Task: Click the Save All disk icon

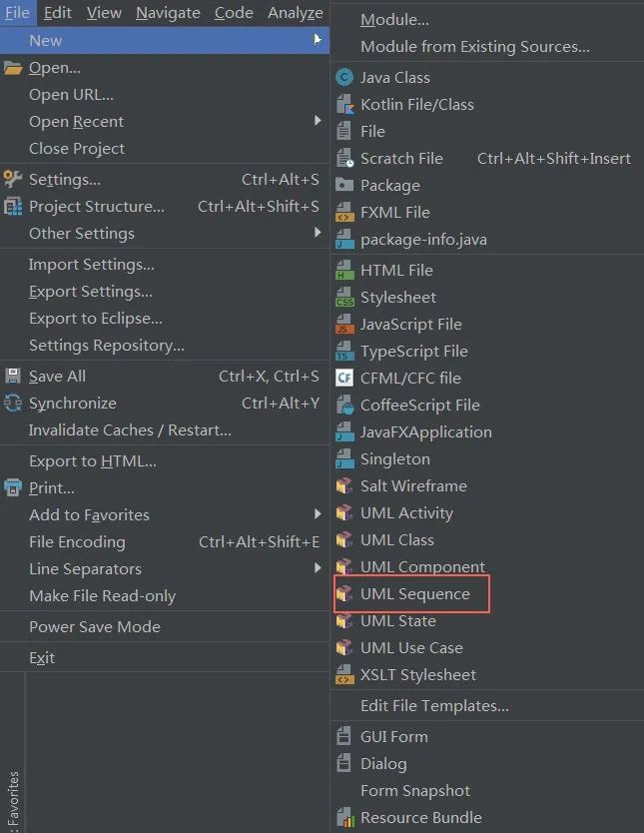Action: click(x=13, y=377)
